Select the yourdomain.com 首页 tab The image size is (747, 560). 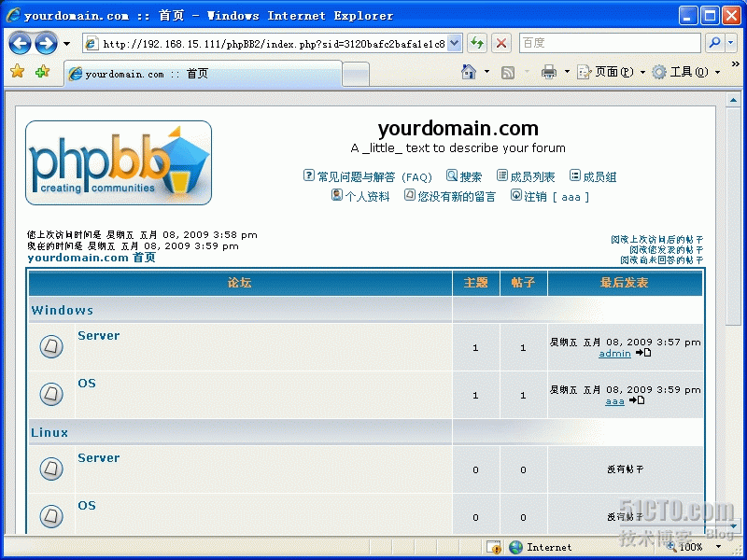pos(204,74)
